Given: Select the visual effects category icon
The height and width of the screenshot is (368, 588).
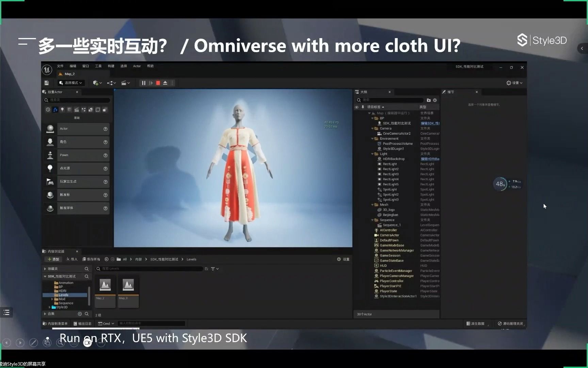Looking at the screenshot, I should (84, 110).
